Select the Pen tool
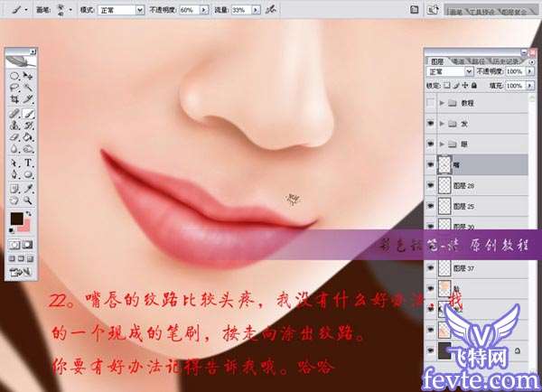The height and width of the screenshot is (392, 542). [14, 174]
